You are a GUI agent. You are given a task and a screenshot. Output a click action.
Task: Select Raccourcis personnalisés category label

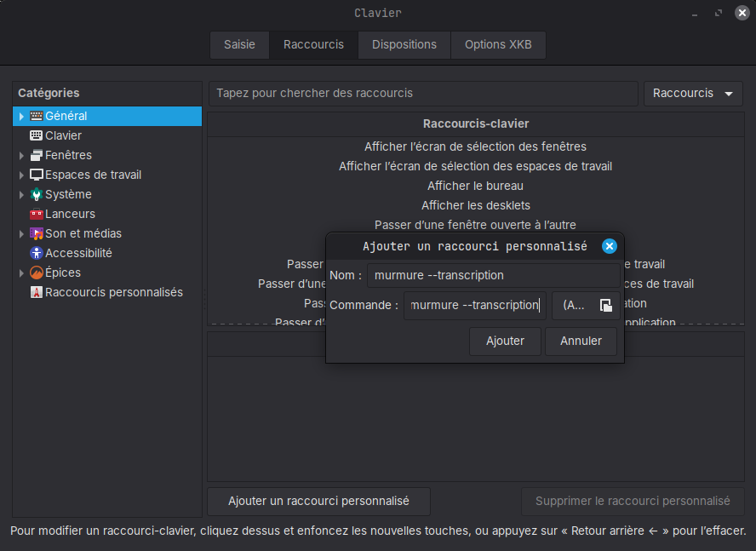(114, 292)
